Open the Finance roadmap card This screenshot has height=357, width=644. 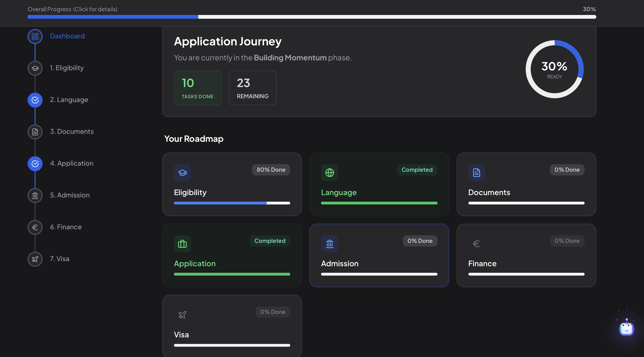tap(526, 255)
